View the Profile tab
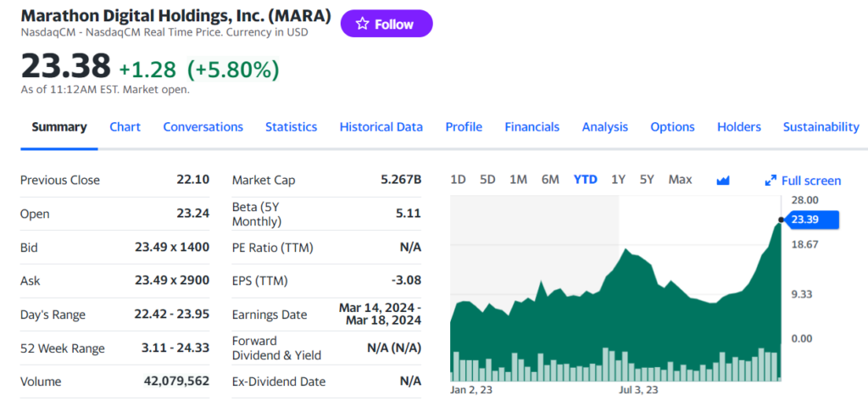The height and width of the screenshot is (401, 868). [464, 127]
